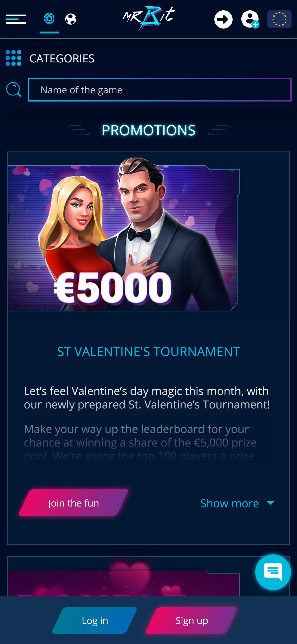Switch to the sports soccer ball icon
This screenshot has width=297, height=644.
[x=71, y=19]
